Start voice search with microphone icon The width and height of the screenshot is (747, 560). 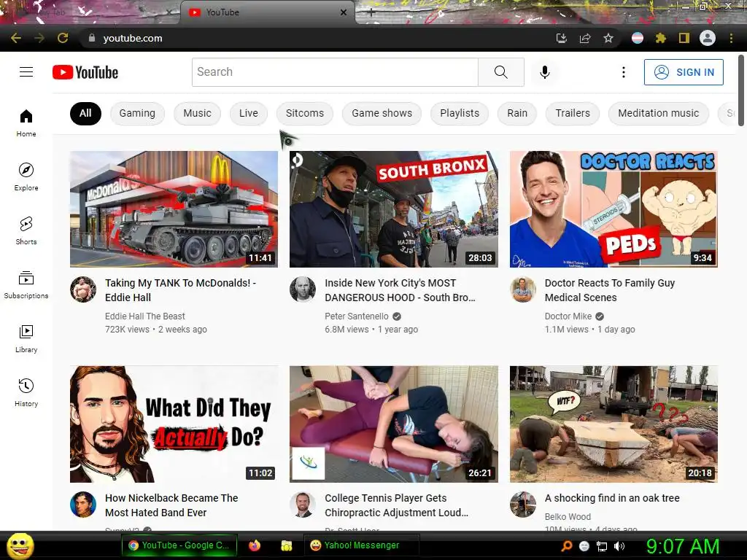click(x=545, y=72)
